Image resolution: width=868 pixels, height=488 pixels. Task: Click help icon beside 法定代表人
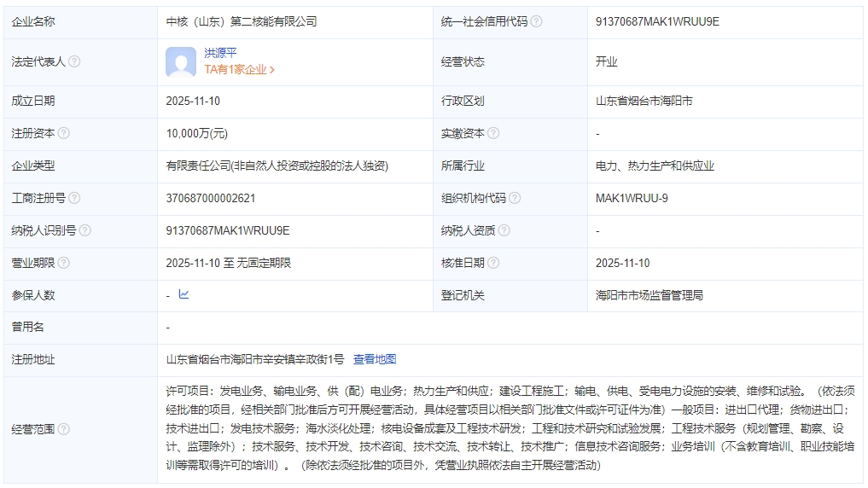(74, 61)
